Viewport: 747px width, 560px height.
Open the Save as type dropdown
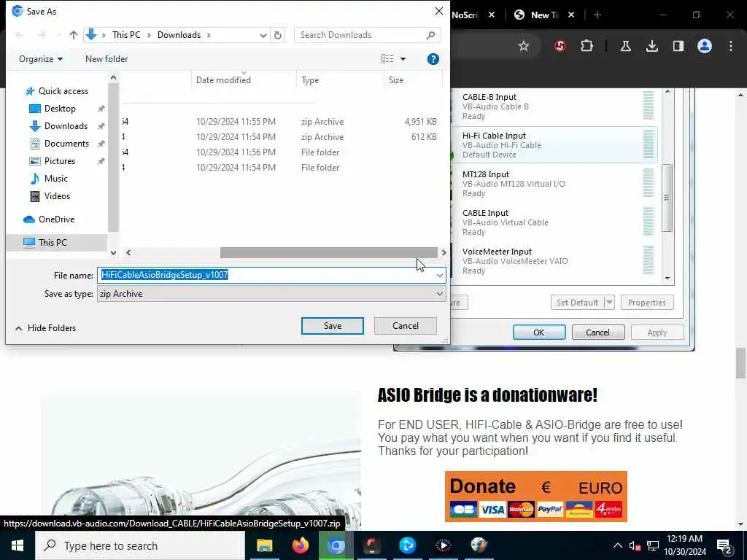(x=271, y=294)
